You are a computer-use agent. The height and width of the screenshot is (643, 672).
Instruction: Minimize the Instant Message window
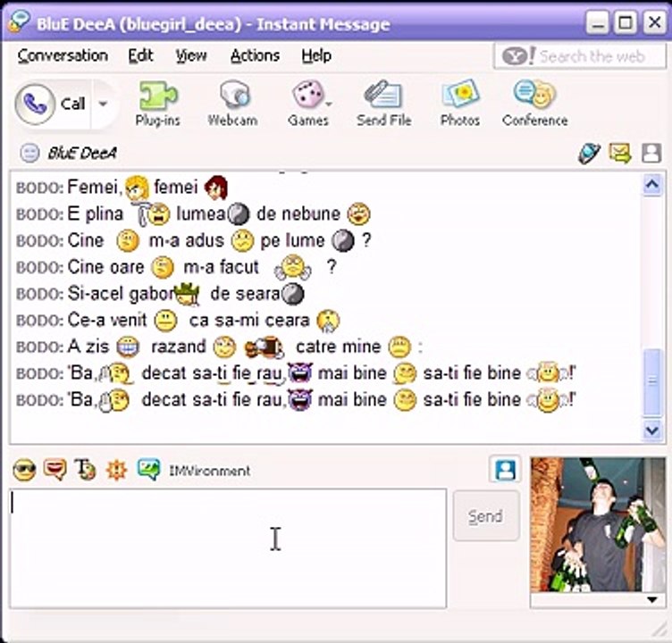point(598,22)
